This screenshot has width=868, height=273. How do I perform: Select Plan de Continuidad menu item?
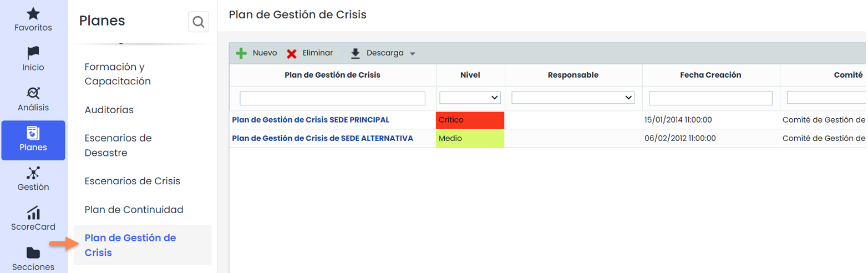(134, 210)
